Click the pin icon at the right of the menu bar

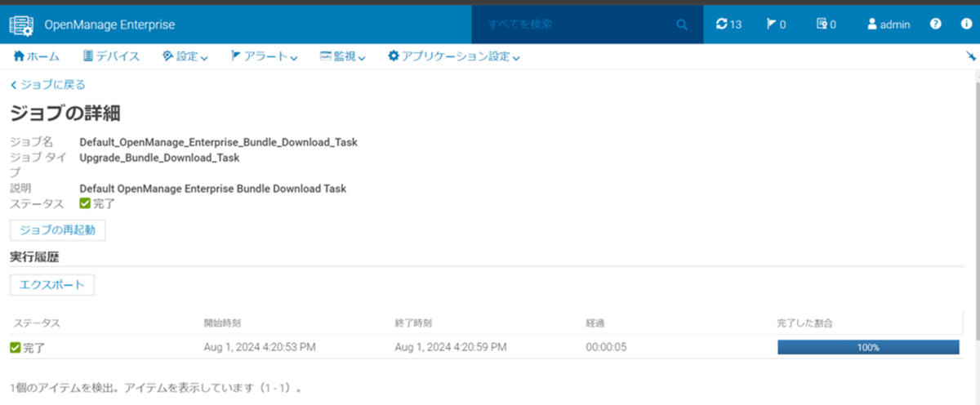(970, 56)
